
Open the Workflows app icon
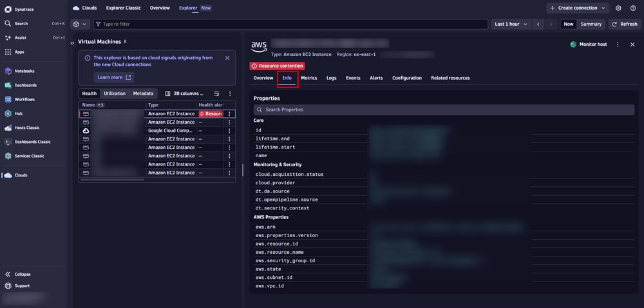[8, 99]
